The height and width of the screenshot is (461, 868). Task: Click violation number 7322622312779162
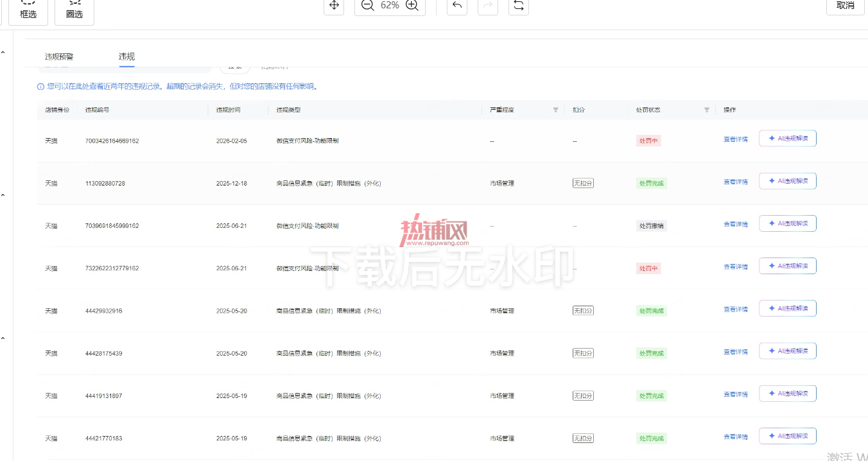click(x=112, y=268)
